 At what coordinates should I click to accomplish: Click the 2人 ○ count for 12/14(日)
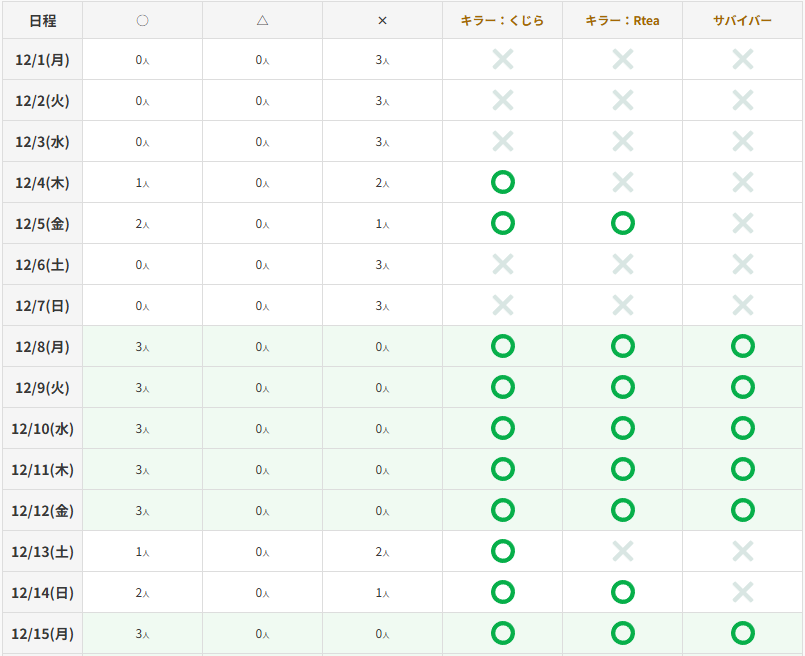point(142,593)
